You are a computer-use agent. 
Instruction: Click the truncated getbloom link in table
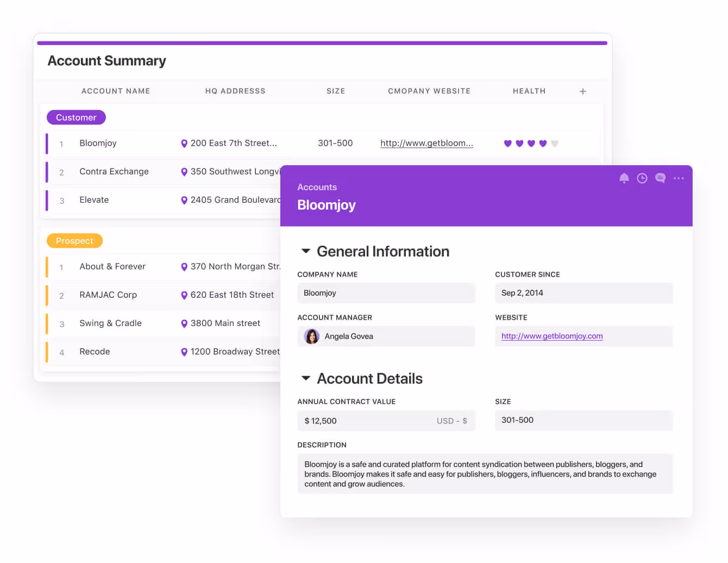(426, 143)
